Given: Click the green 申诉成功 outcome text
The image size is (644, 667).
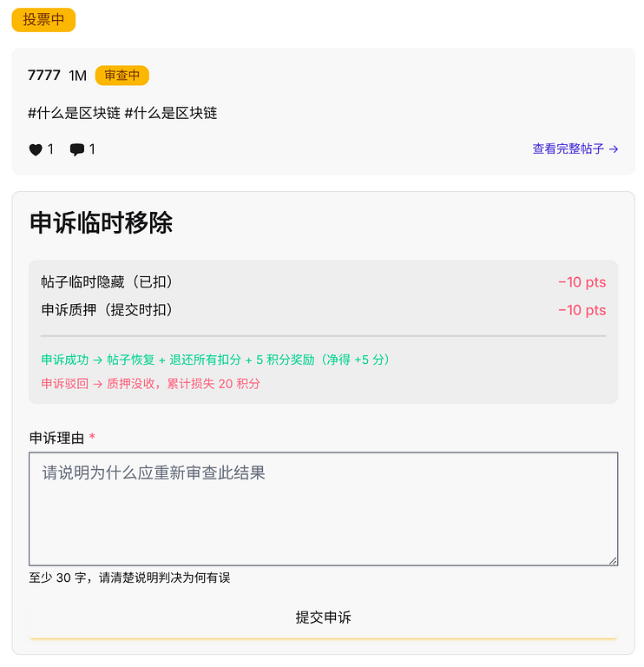Looking at the screenshot, I should [x=215, y=360].
